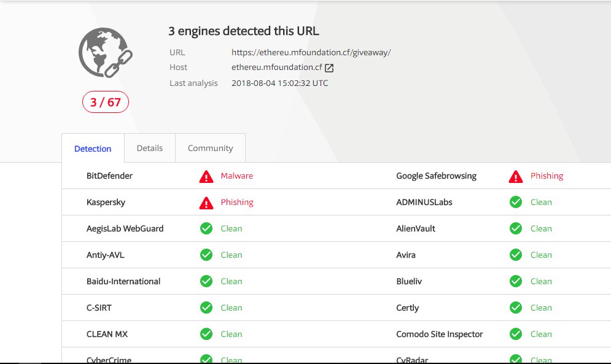Click the Malware result for BitDefender

click(237, 176)
